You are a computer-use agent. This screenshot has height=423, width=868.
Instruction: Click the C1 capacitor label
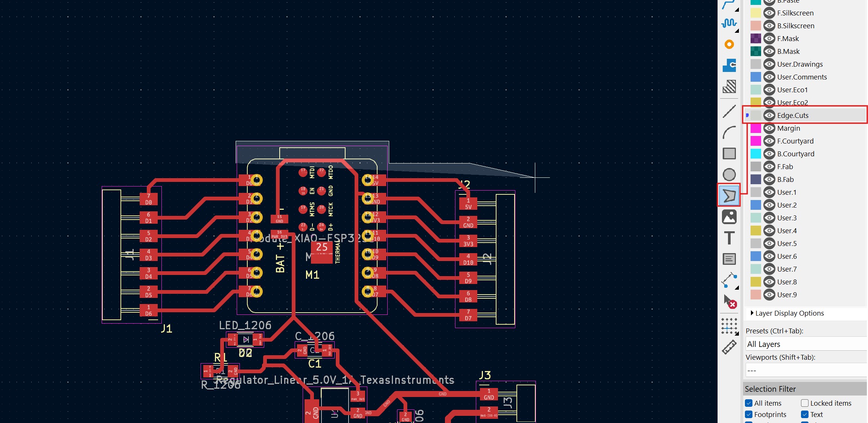(x=315, y=363)
